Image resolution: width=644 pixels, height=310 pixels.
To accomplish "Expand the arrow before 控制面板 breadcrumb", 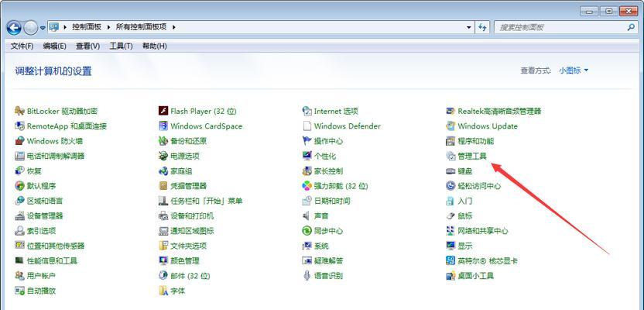I will [64, 27].
